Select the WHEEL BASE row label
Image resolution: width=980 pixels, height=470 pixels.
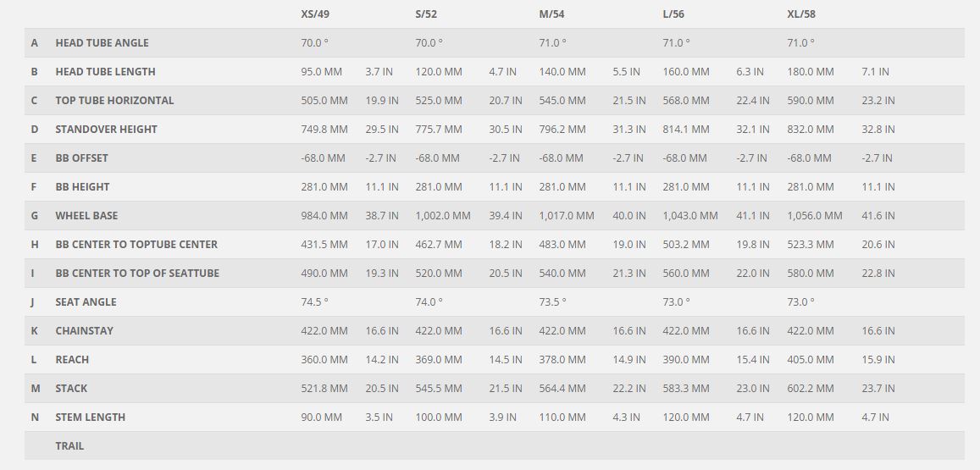click(x=86, y=216)
